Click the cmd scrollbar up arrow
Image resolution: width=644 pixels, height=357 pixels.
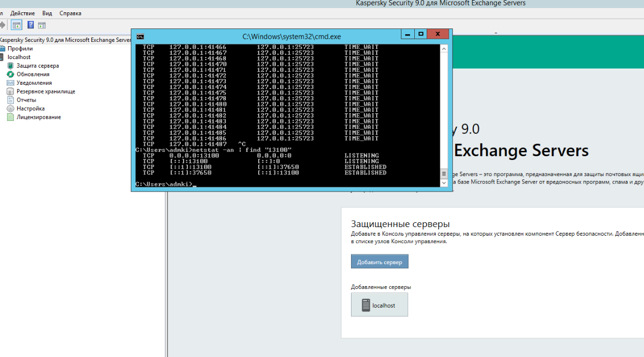(x=444, y=49)
